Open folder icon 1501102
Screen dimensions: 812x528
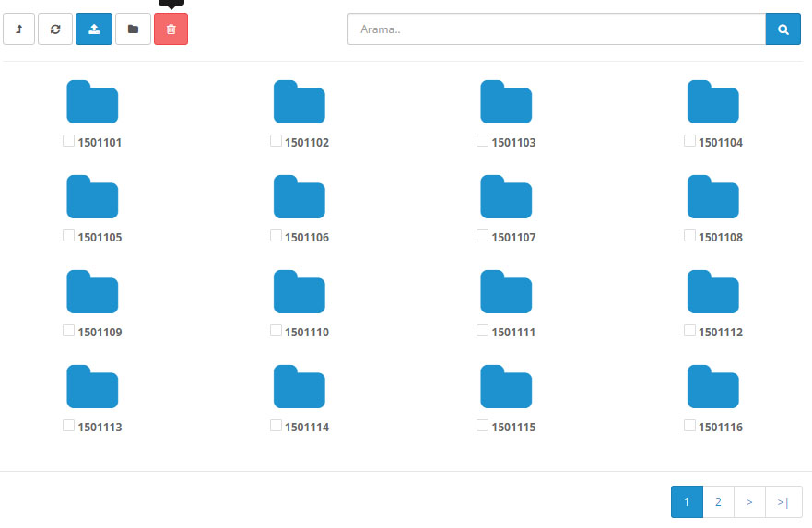(x=300, y=102)
